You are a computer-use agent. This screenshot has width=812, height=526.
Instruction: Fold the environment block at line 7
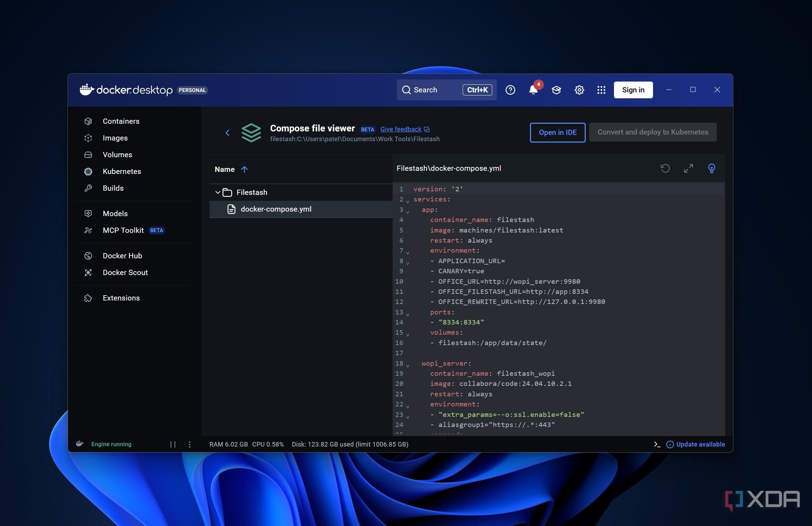tap(408, 253)
